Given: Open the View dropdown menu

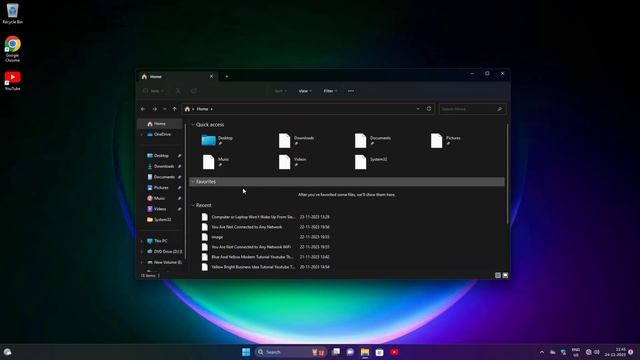Looking at the screenshot, I should coord(305,91).
